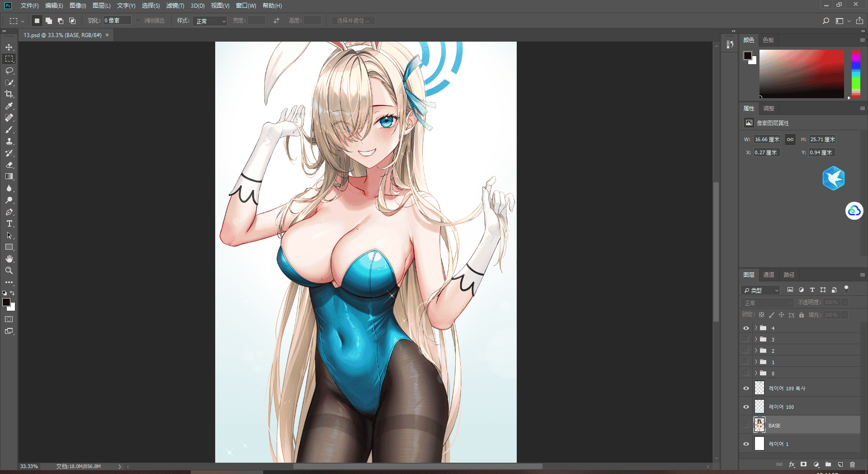Screen dimensions: 868x474
Task: Hide the 레이어 100 layer
Action: tap(746, 407)
